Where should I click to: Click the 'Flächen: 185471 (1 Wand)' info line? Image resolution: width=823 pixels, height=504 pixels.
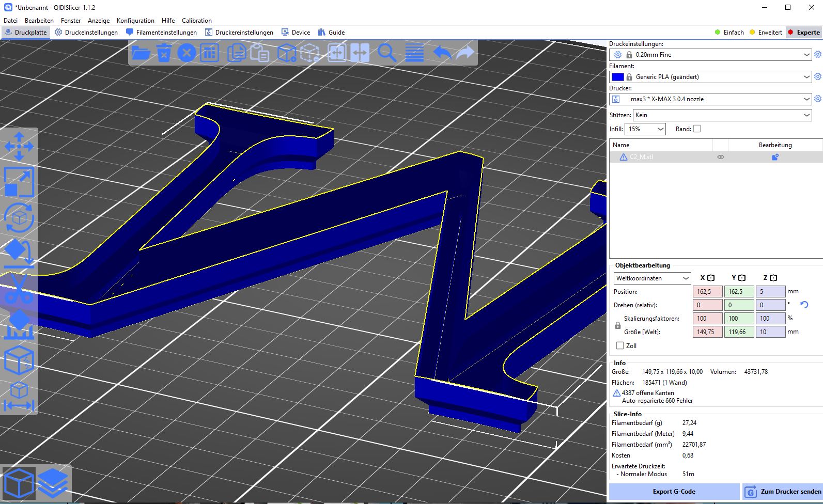tap(649, 383)
